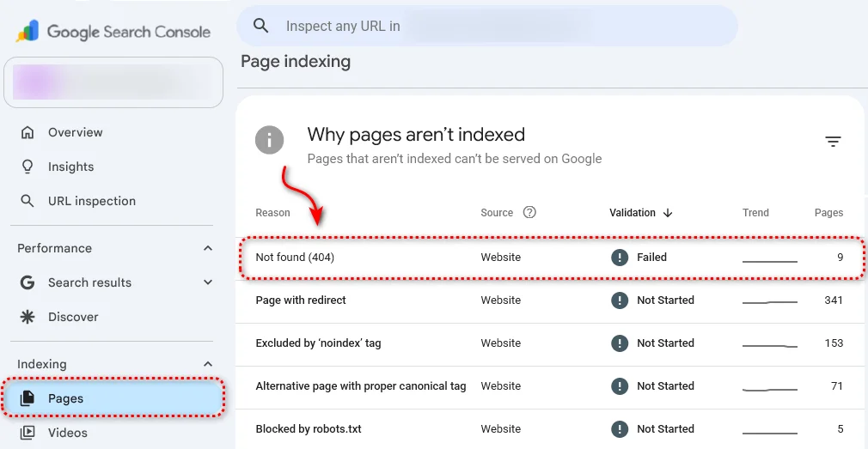Click the noindex row trend sparkline
This screenshot has height=449, width=868.
(x=769, y=346)
